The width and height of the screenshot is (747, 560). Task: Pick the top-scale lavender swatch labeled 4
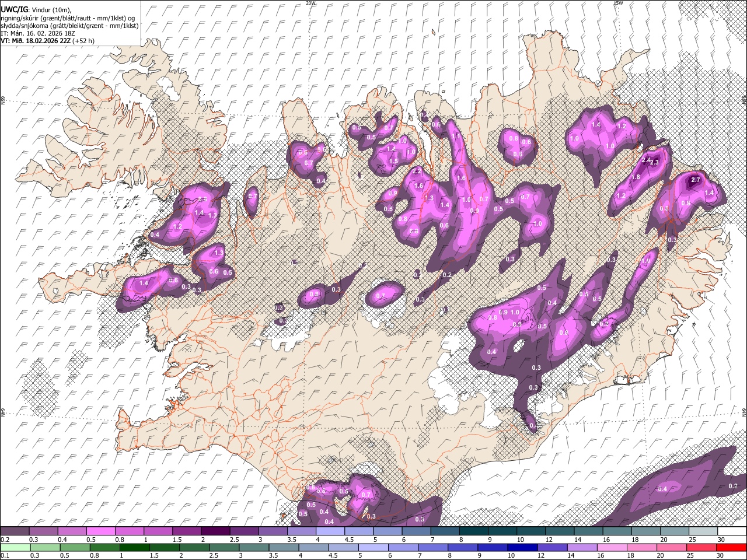coord(330,531)
